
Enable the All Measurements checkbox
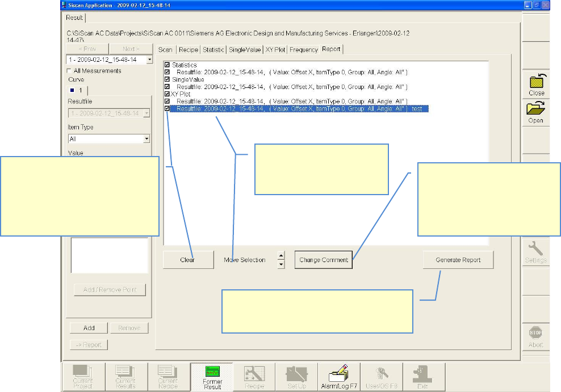coord(69,71)
